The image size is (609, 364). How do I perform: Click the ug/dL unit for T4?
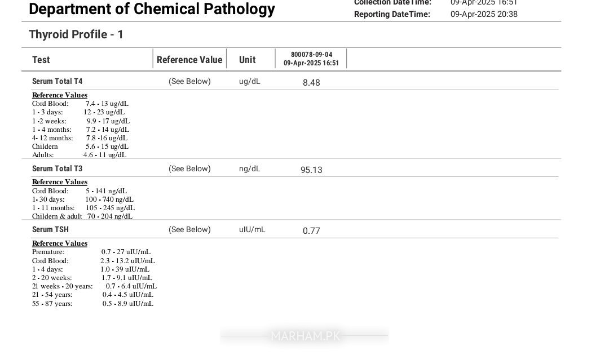point(249,81)
